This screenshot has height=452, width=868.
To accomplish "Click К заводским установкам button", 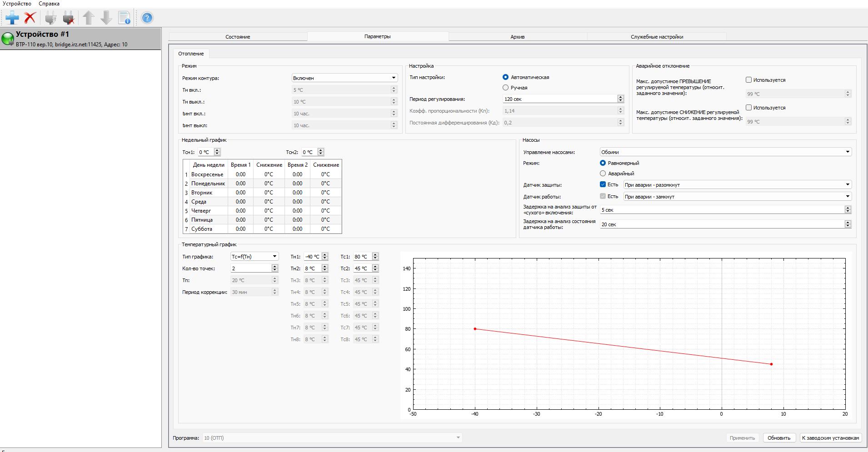I will pos(830,438).
